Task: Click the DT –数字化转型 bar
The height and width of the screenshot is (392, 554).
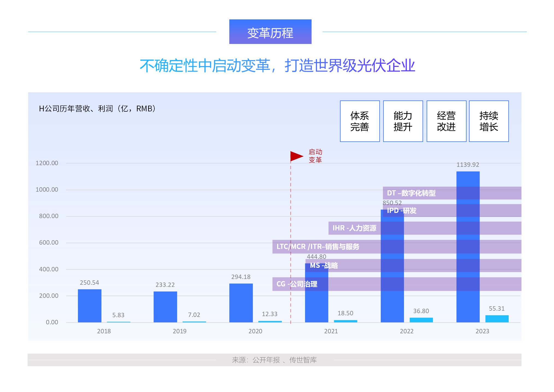Action: coord(452,193)
